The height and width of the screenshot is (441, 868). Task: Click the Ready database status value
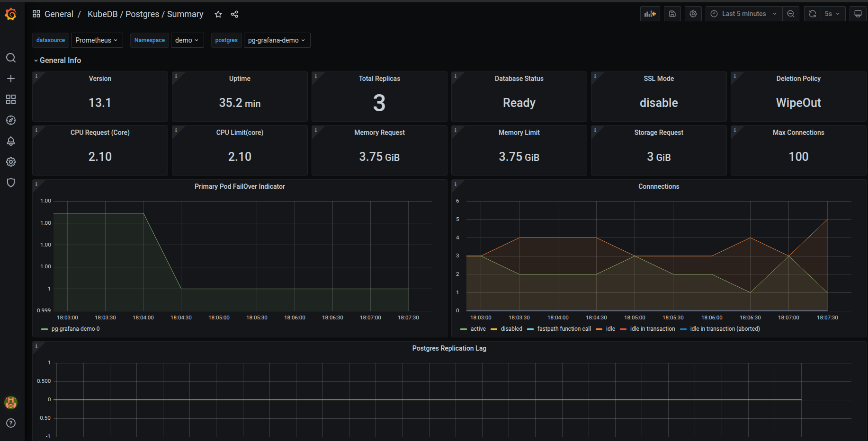point(519,103)
